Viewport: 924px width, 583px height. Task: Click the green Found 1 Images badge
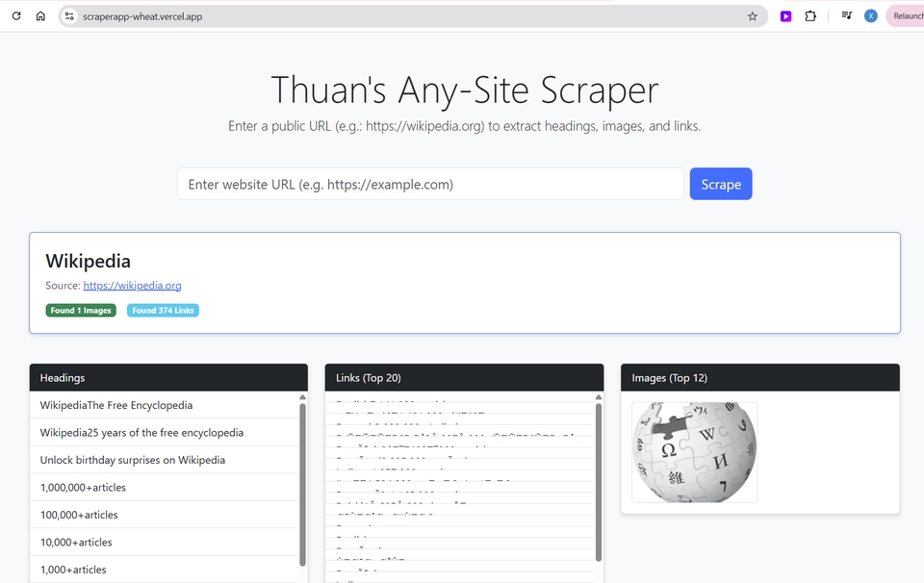click(81, 311)
